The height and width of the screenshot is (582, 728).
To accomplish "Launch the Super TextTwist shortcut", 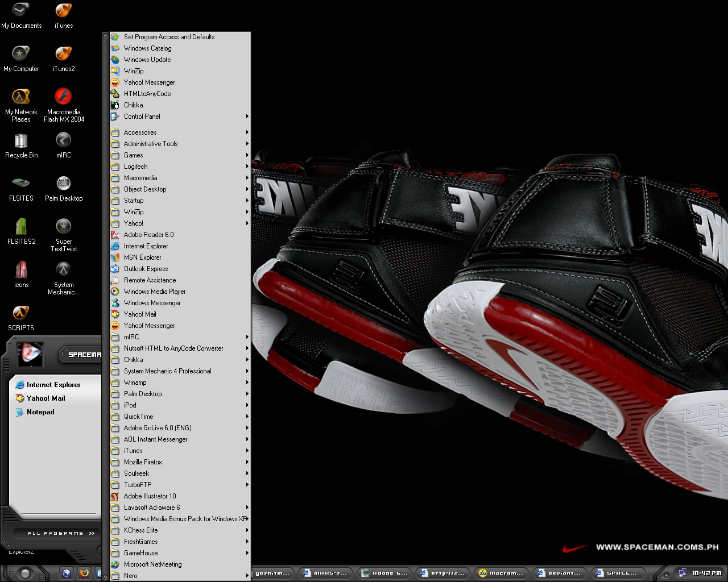I will (x=64, y=235).
